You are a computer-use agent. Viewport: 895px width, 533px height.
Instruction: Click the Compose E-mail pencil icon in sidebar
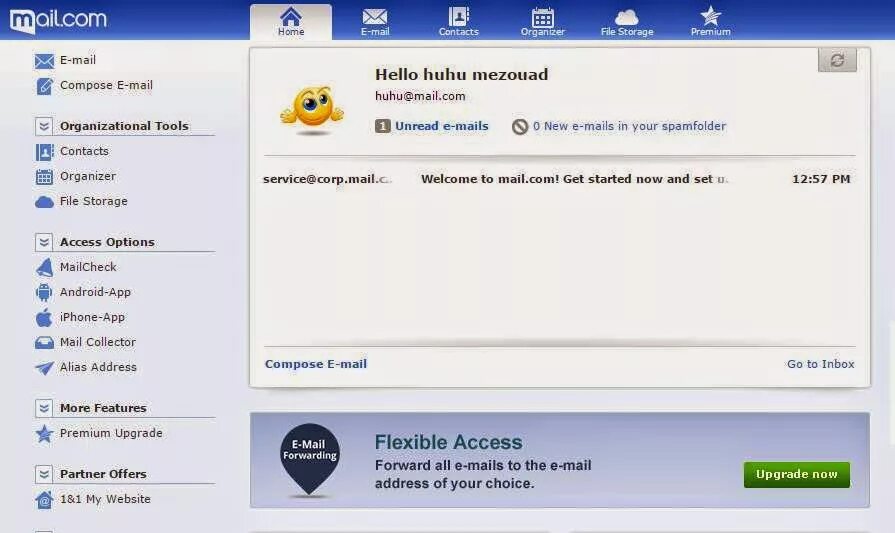pyautogui.click(x=44, y=86)
